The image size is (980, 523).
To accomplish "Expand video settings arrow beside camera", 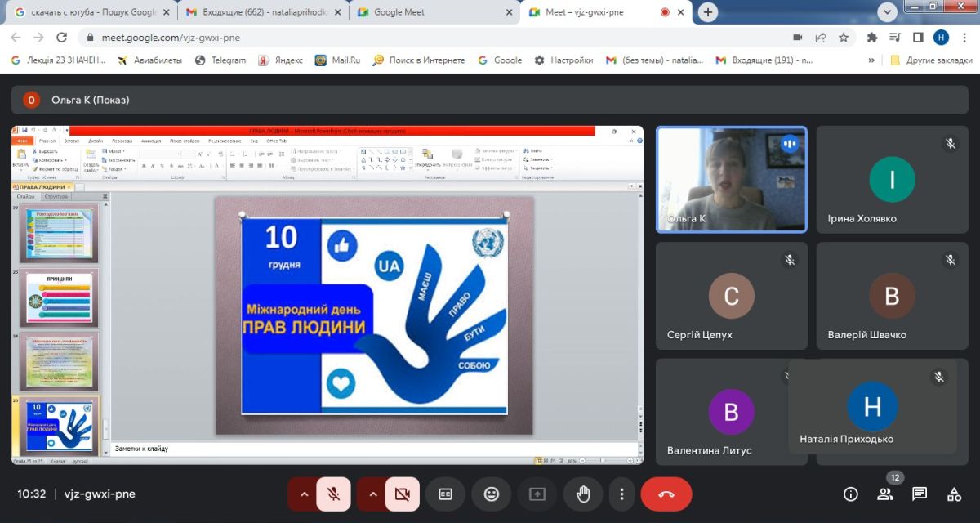I will (x=372, y=494).
